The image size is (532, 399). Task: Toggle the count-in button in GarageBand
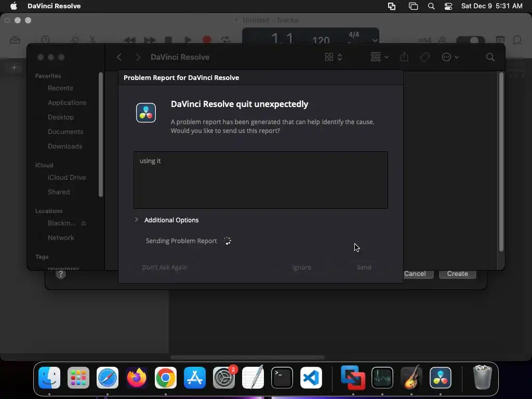pyautogui.click(x=424, y=40)
